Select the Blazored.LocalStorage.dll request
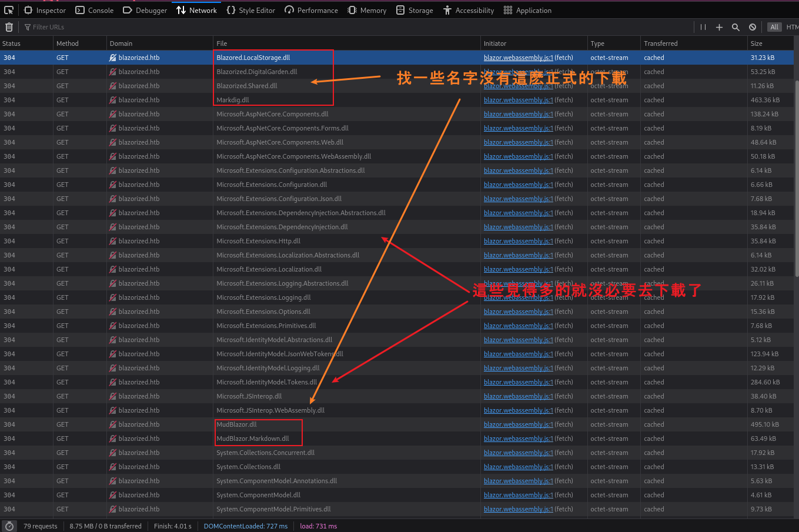The height and width of the screenshot is (532, 799). (x=397, y=58)
